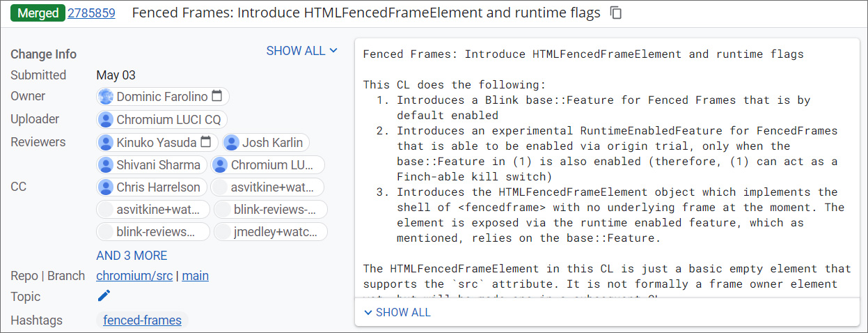Click the Chromium LUCI CQ uploader avatar

[x=106, y=120]
